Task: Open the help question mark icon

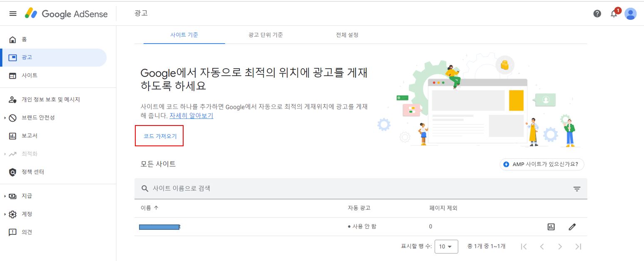Action: 597,14
